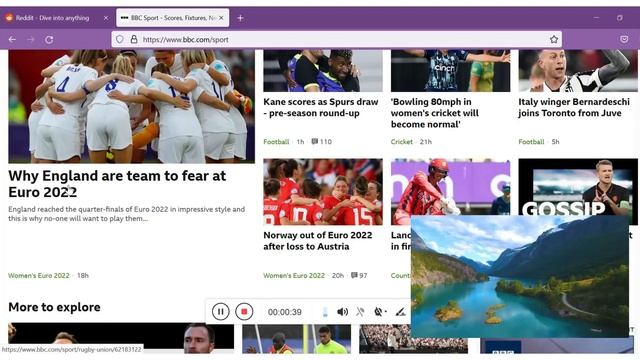
Task: View site security padlock info
Action: point(133,40)
